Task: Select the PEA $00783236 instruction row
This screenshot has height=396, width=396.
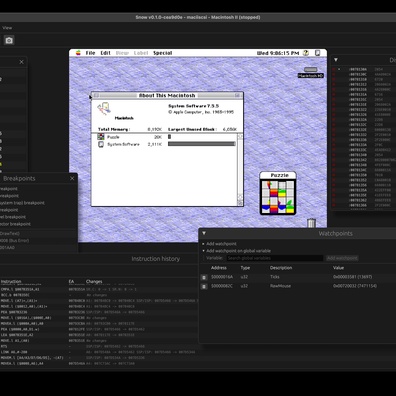Action: 100,312
